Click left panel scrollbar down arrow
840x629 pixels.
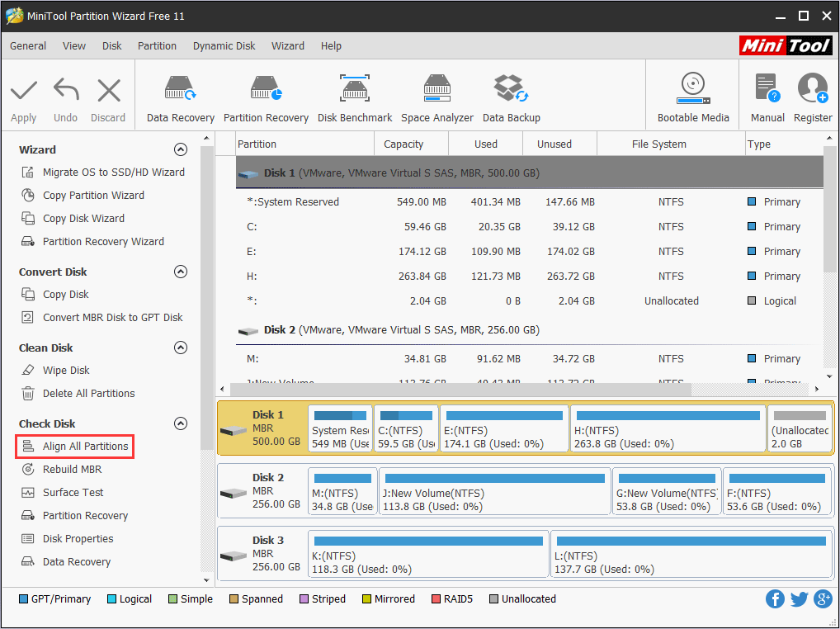coord(207,579)
